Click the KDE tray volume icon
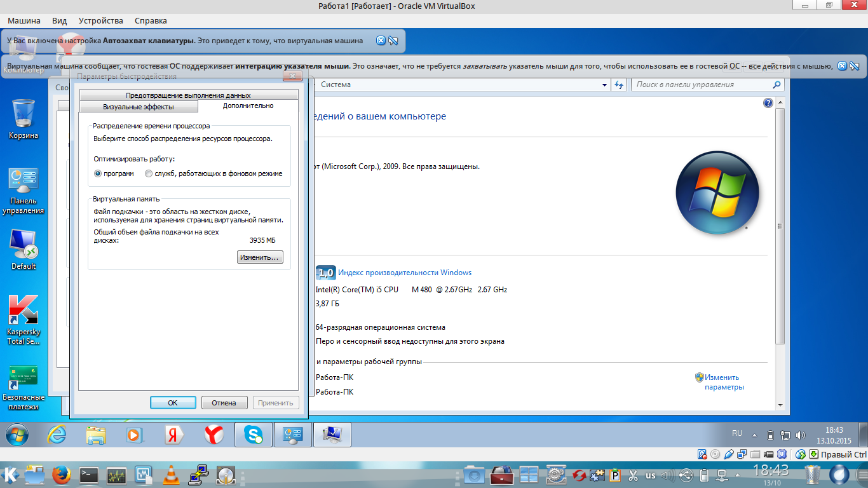 coord(668,475)
